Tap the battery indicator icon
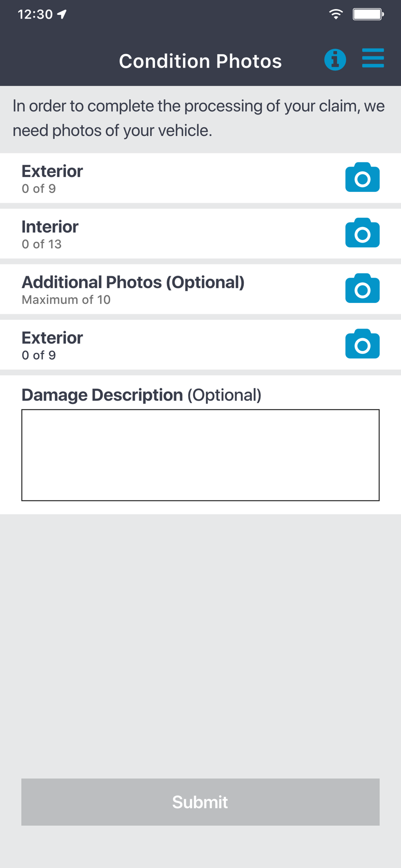The width and height of the screenshot is (401, 868). tap(368, 14)
